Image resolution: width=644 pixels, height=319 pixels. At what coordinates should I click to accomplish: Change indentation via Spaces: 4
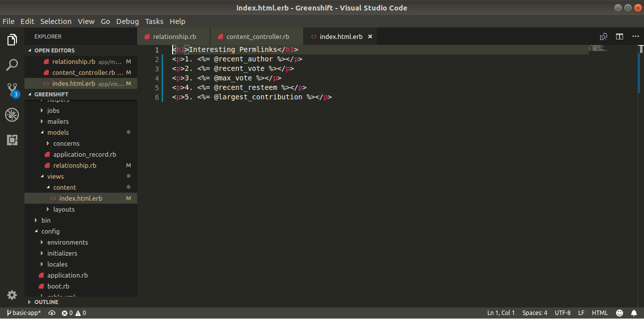pos(535,313)
